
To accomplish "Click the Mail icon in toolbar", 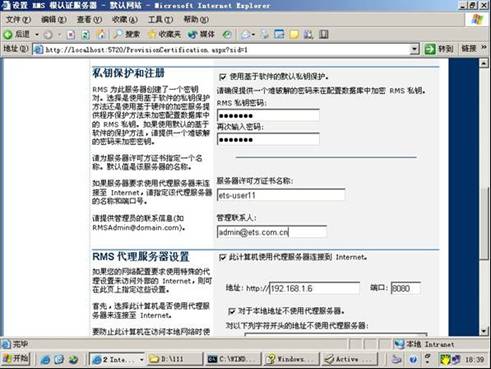I will (x=246, y=34).
